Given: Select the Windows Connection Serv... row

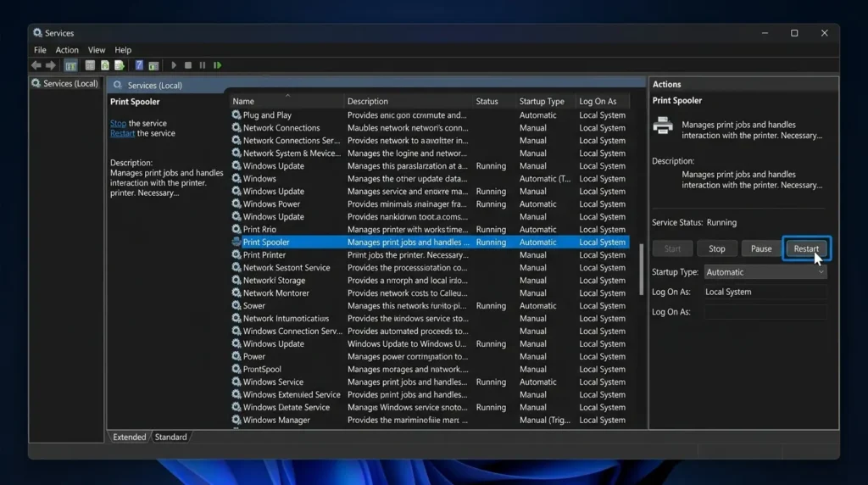Looking at the screenshot, I should click(430, 331).
